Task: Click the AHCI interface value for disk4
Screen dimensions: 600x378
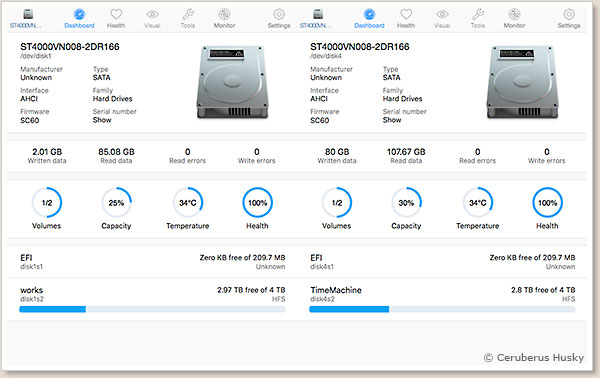Action: tap(319, 99)
